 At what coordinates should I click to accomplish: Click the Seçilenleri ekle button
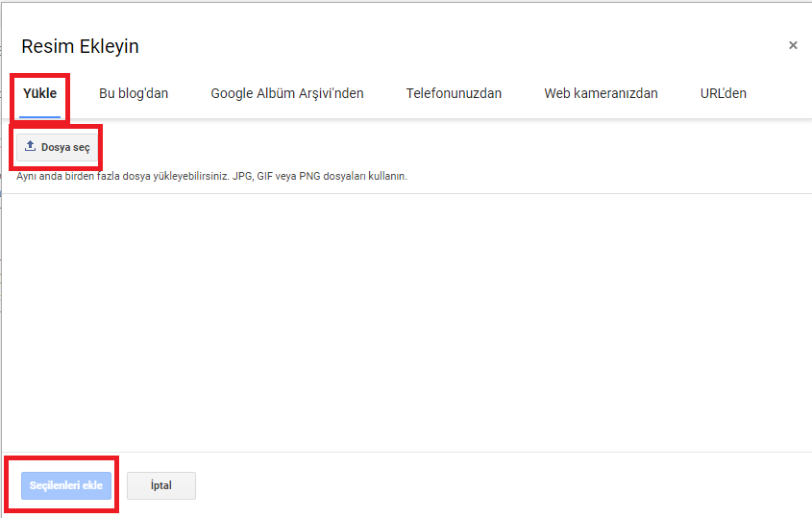pyautogui.click(x=66, y=485)
